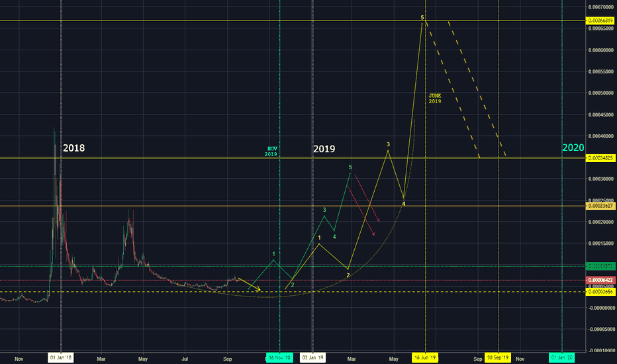Click the yellow wave label 3
The height and width of the screenshot is (364, 617).
click(x=388, y=144)
